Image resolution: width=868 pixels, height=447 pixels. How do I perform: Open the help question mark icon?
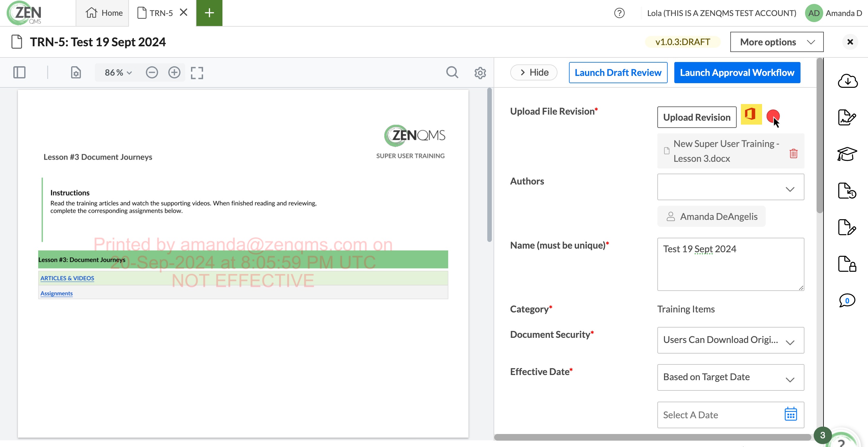[x=619, y=13]
